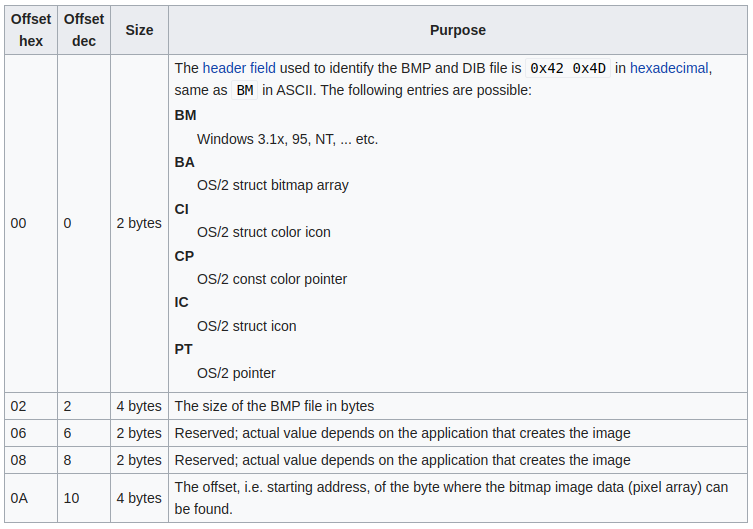Click 'Windows 3.1x, 95, NT' description text
The height and width of the screenshot is (529, 753).
point(287,139)
